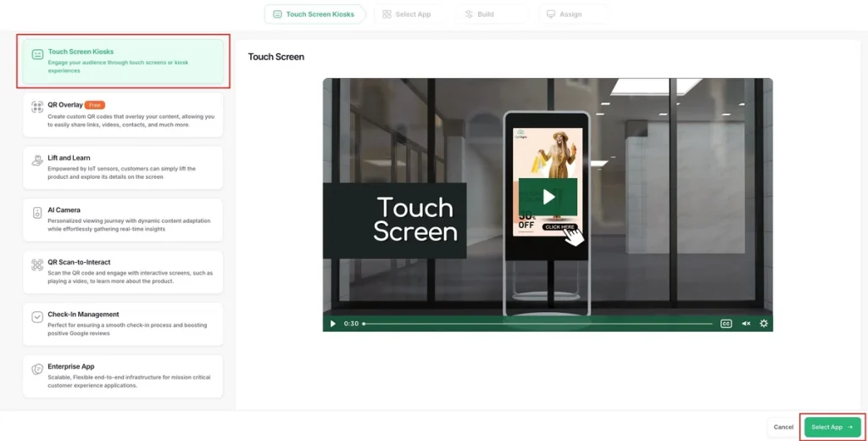Click the AI Camera icon
Screen dimensions: 868x441
tap(37, 212)
